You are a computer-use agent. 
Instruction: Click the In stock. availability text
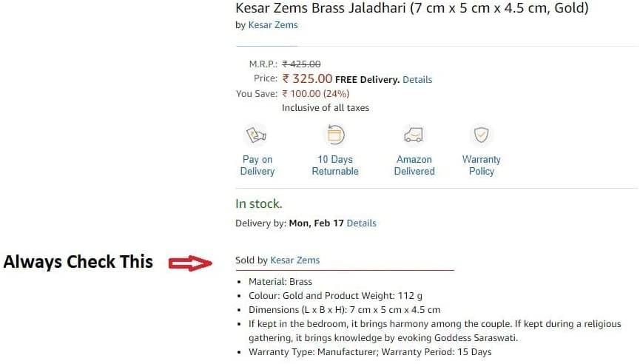click(258, 203)
